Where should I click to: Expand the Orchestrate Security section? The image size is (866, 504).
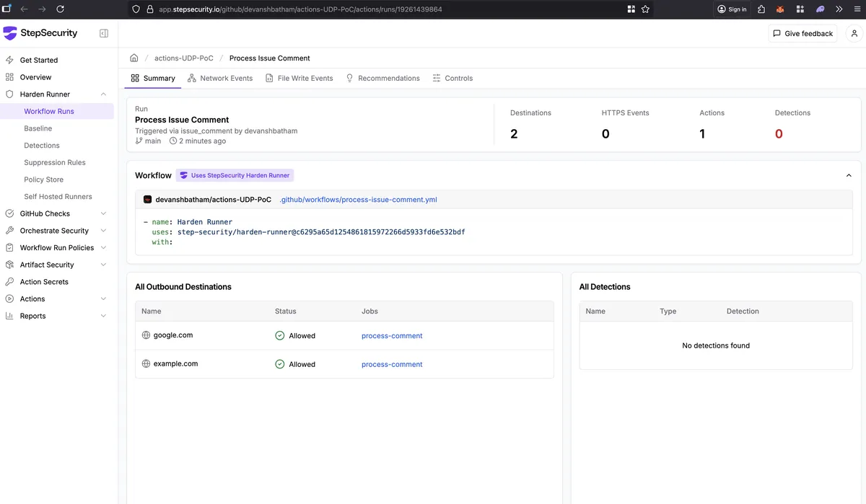(x=103, y=231)
